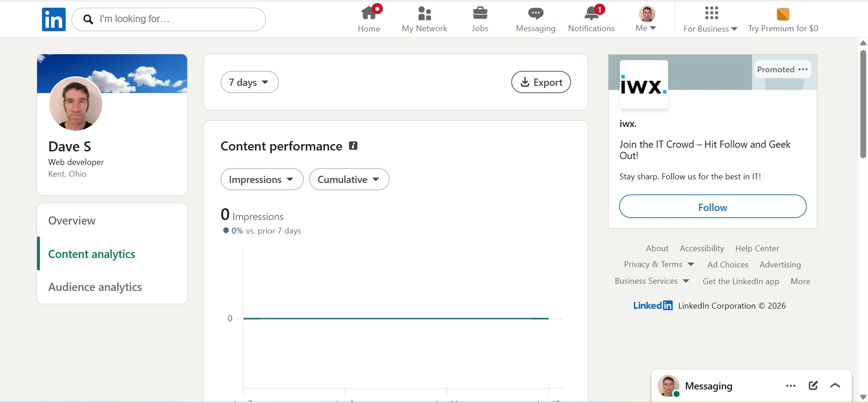
Task: Open Promoted ad options ellipsis
Action: 803,69
